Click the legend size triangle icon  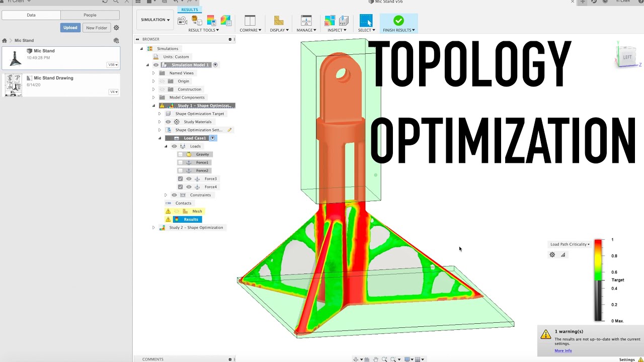tap(563, 255)
